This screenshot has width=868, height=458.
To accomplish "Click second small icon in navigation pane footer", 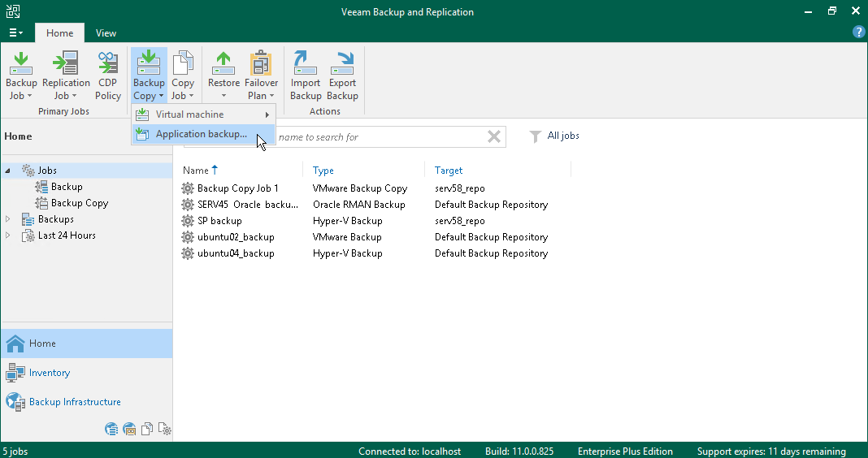I will (x=129, y=429).
